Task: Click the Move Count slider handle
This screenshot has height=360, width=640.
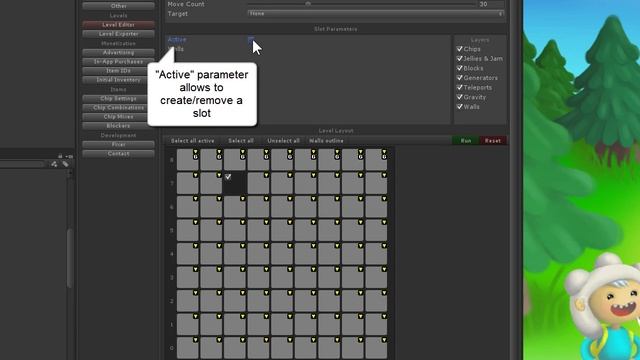Action: click(x=308, y=4)
